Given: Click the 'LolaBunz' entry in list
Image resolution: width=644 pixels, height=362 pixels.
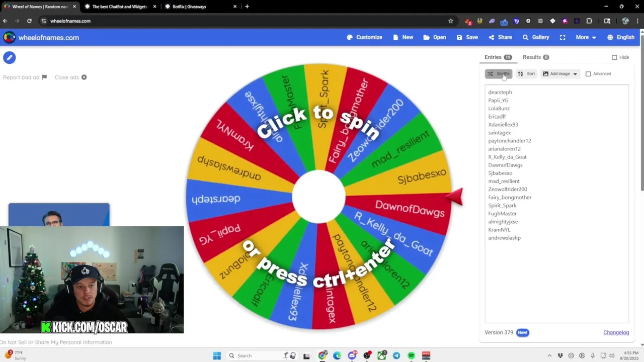Looking at the screenshot, I should coord(499,108).
